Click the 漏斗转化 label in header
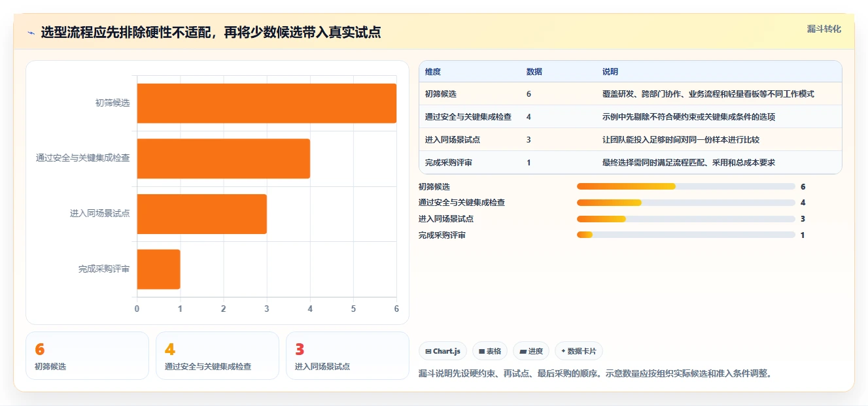The width and height of the screenshot is (868, 406). (x=824, y=29)
